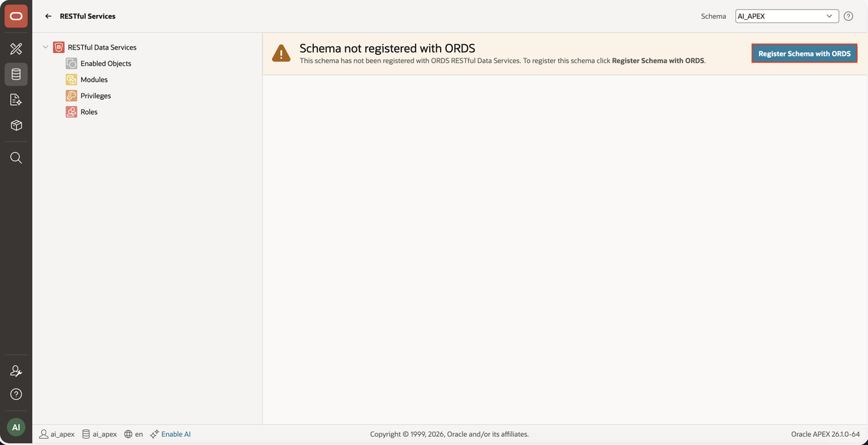
Task: Click the ai_apex username in footer
Action: tap(62, 434)
